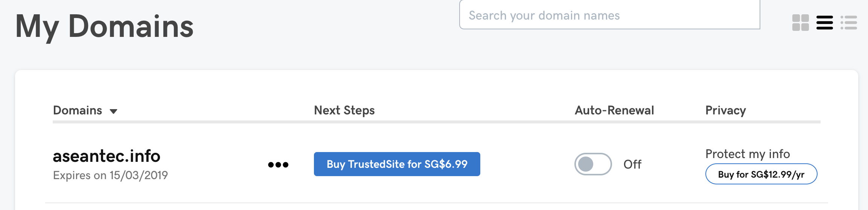
Task: Click the Protect my info text
Action: [748, 154]
